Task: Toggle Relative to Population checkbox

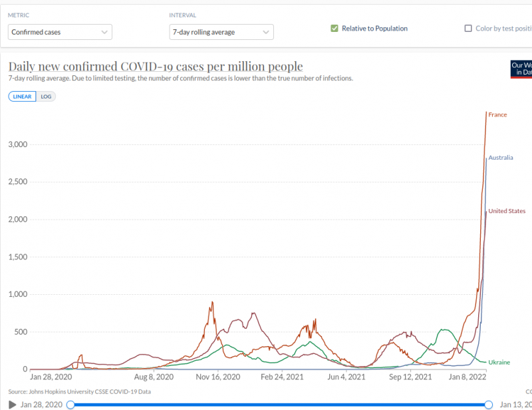Action: (x=335, y=29)
